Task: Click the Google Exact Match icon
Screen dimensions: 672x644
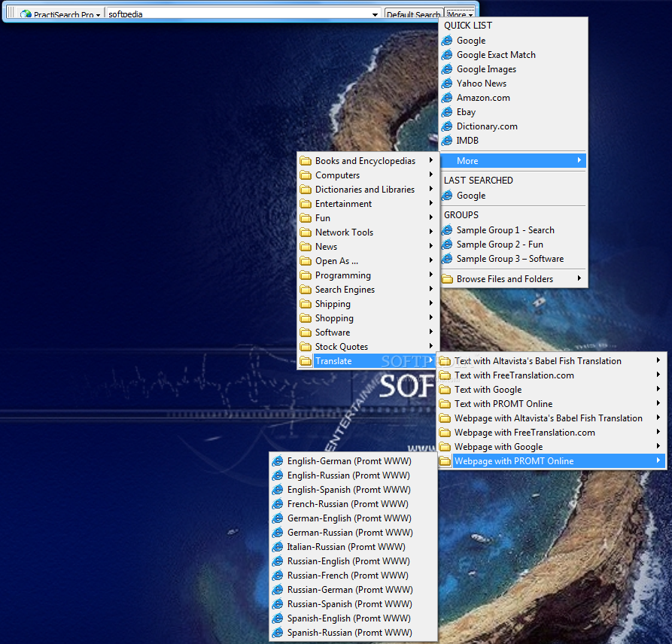Action: click(x=447, y=55)
